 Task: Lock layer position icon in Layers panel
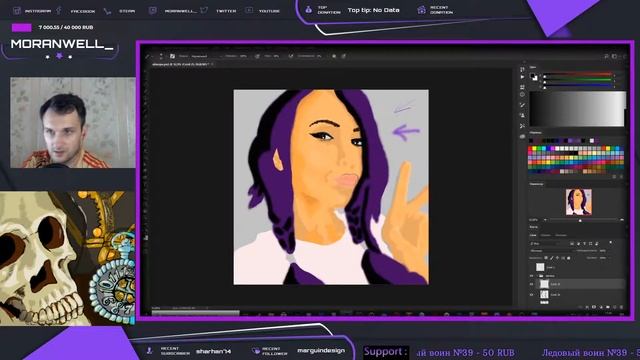click(x=557, y=258)
